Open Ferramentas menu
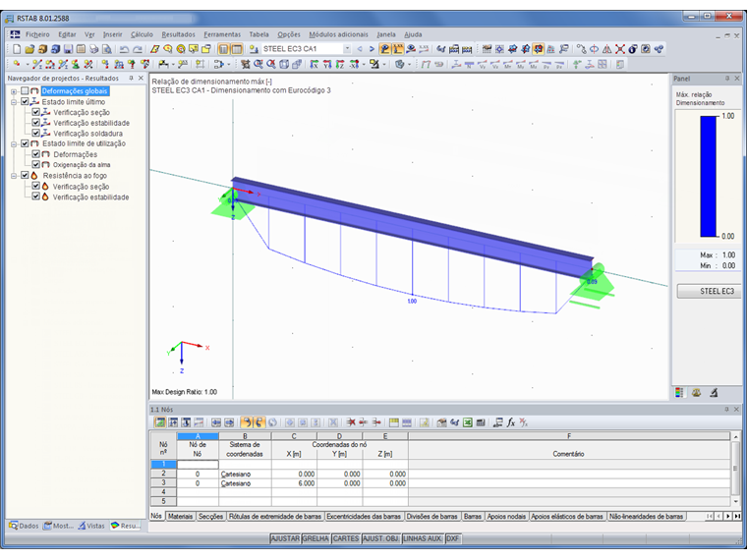Screen dimensions: 747x560 point(222,34)
